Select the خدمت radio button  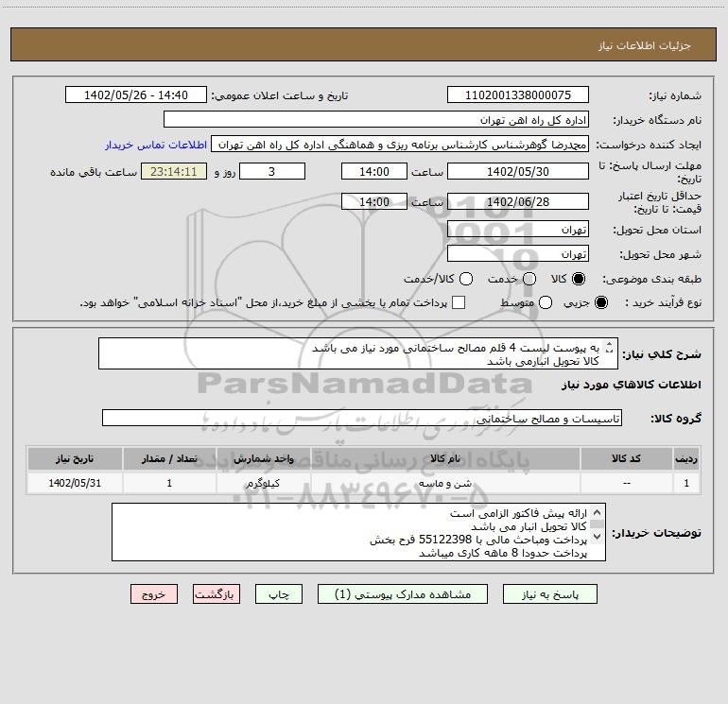(529, 279)
